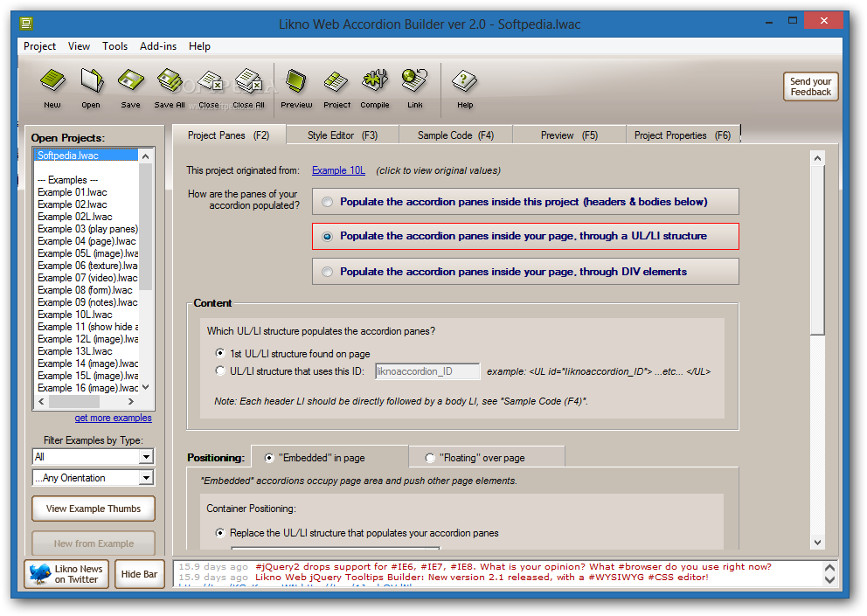867x616 pixels.
Task: Choose UL/LI structure that uses this ID
Action: [220, 370]
